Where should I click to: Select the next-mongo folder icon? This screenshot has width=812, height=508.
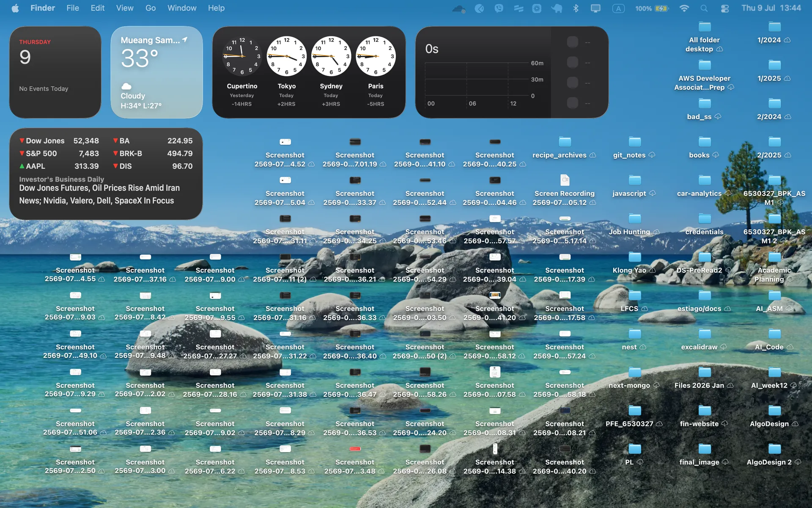(634, 372)
